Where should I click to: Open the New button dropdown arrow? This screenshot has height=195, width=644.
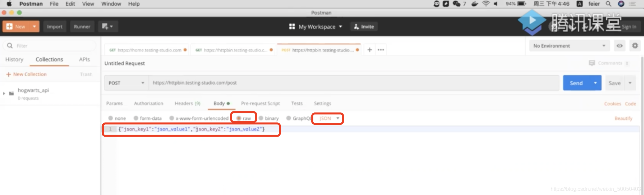point(34,27)
